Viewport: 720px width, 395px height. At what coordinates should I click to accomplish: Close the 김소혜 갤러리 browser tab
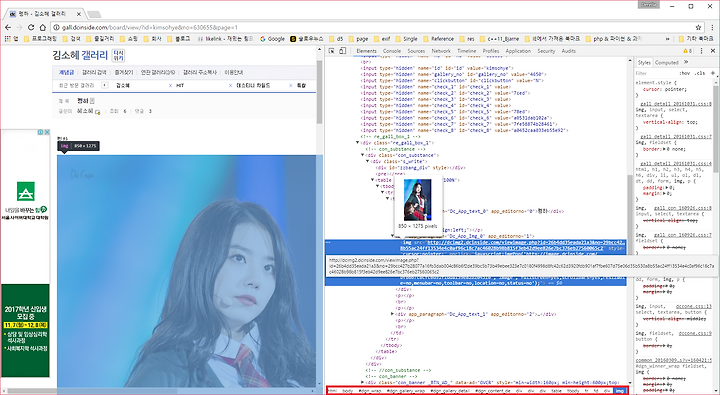pyautogui.click(x=79, y=14)
